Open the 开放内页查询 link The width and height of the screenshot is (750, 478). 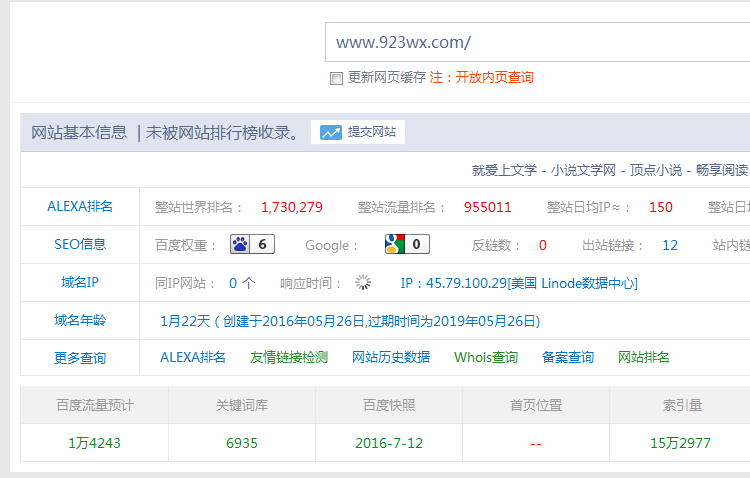(494, 78)
